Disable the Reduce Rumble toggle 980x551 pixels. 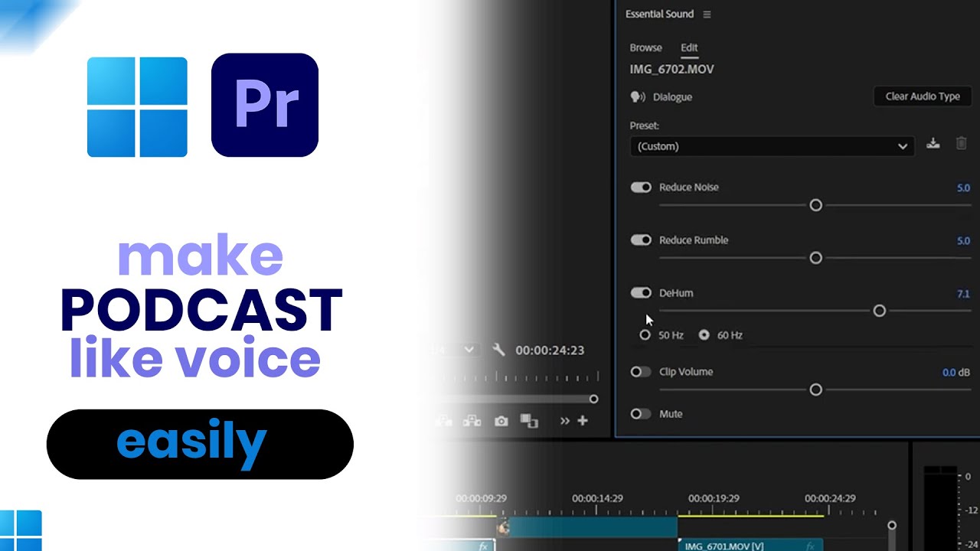(641, 240)
